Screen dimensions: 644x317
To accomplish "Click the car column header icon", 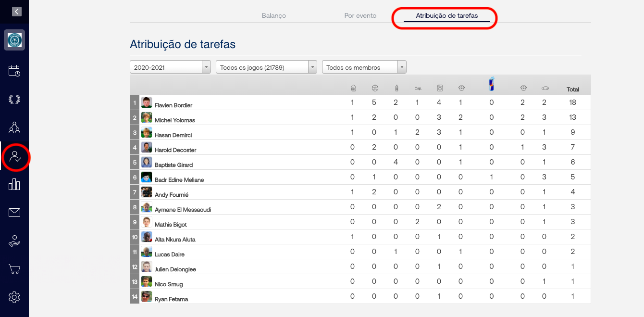I will pos(545,89).
